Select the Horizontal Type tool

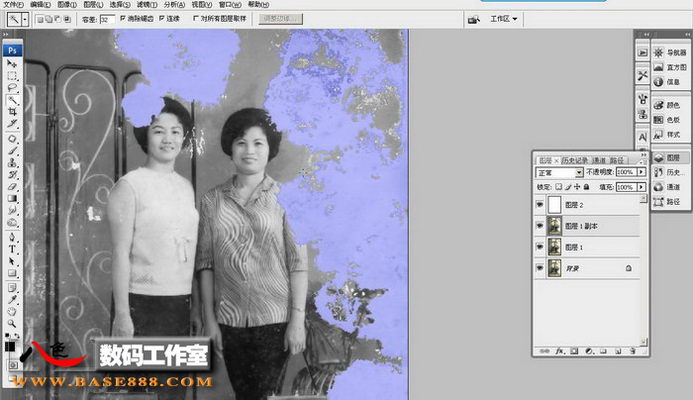click(12, 249)
